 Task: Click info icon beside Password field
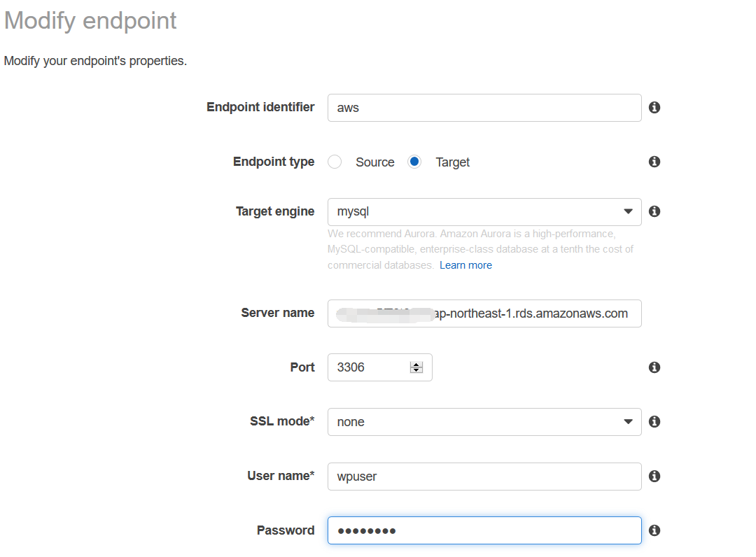tap(654, 530)
